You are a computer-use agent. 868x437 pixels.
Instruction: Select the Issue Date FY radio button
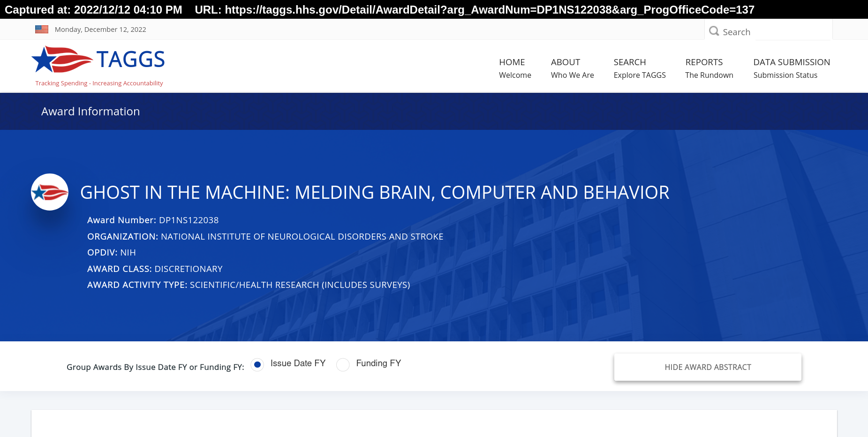coord(257,365)
